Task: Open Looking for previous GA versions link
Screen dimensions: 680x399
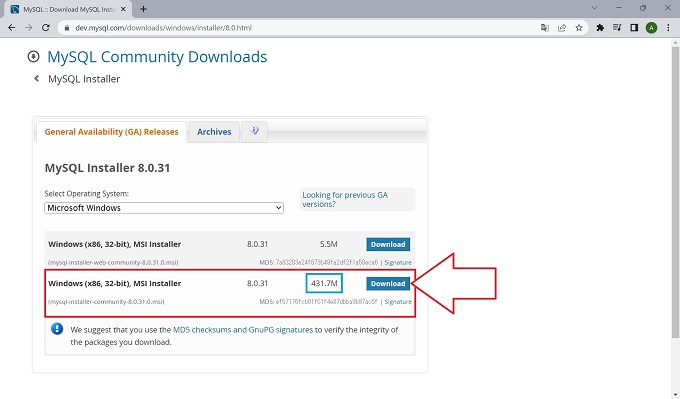Action: point(345,200)
